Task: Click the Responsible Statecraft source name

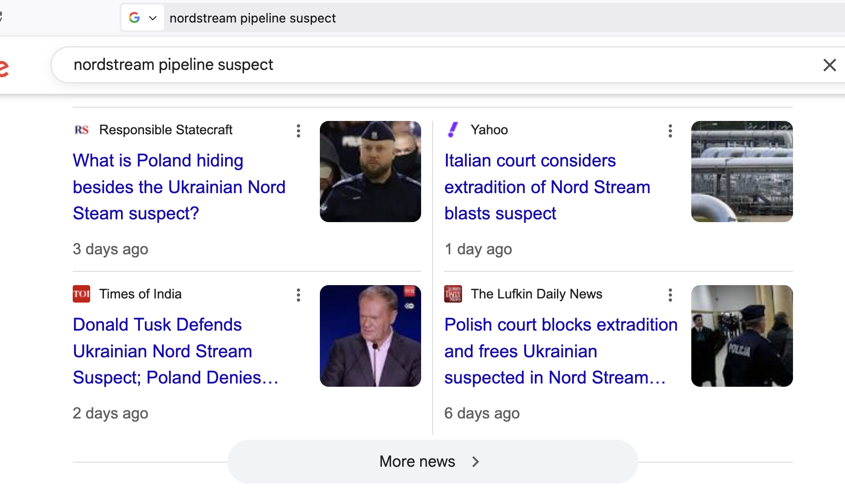Action: (166, 130)
